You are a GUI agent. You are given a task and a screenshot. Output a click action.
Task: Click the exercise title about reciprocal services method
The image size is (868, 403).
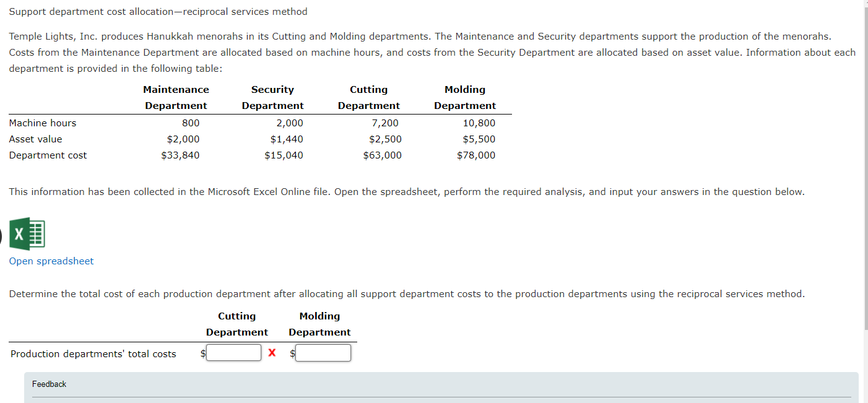(x=158, y=11)
